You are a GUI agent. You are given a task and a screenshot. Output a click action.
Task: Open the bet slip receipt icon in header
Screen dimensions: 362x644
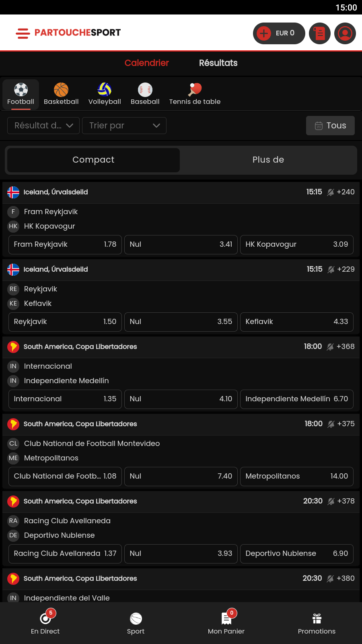click(320, 33)
